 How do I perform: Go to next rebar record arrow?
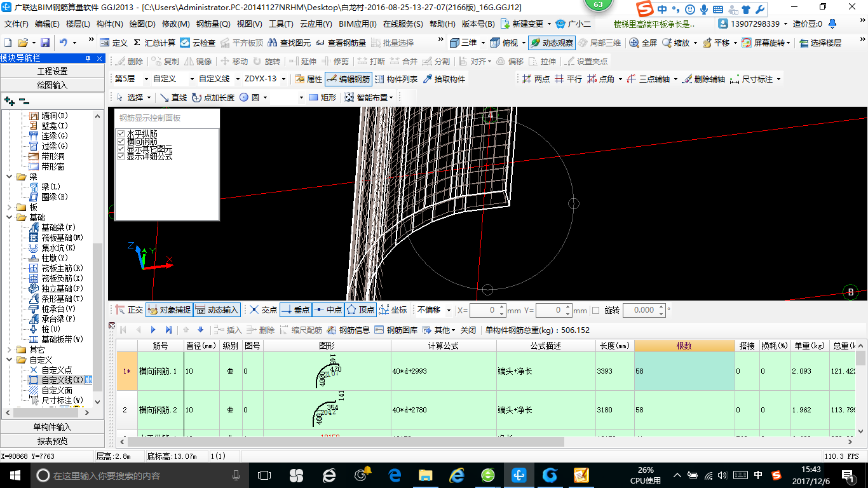coord(153,330)
